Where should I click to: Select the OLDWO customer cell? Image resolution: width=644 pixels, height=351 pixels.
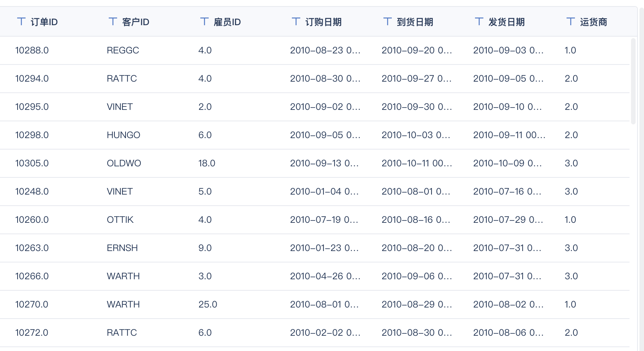[x=124, y=163]
